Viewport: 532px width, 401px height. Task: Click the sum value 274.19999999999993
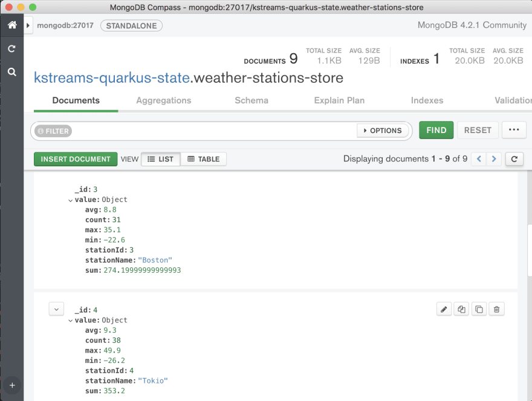pos(142,270)
